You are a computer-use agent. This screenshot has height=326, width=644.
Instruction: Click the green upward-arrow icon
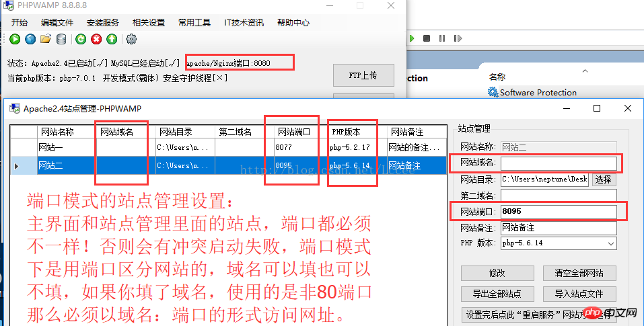(x=112, y=39)
